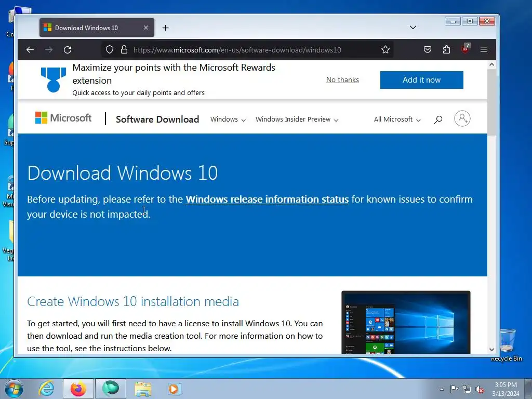Expand Windows Insider Preview menu

[297, 119]
